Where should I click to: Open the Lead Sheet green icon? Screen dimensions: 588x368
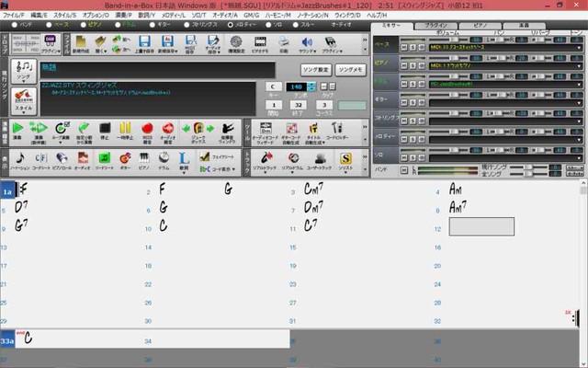[x=104, y=158]
